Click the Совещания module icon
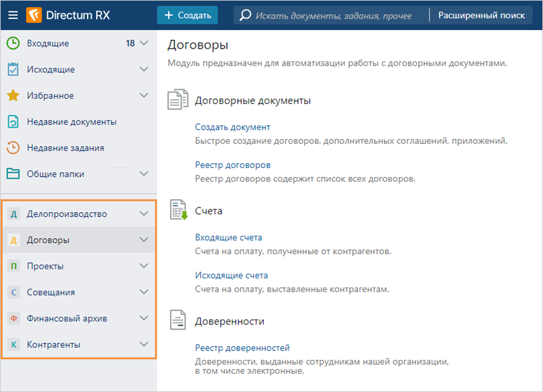This screenshot has height=392, width=543. 14,292
